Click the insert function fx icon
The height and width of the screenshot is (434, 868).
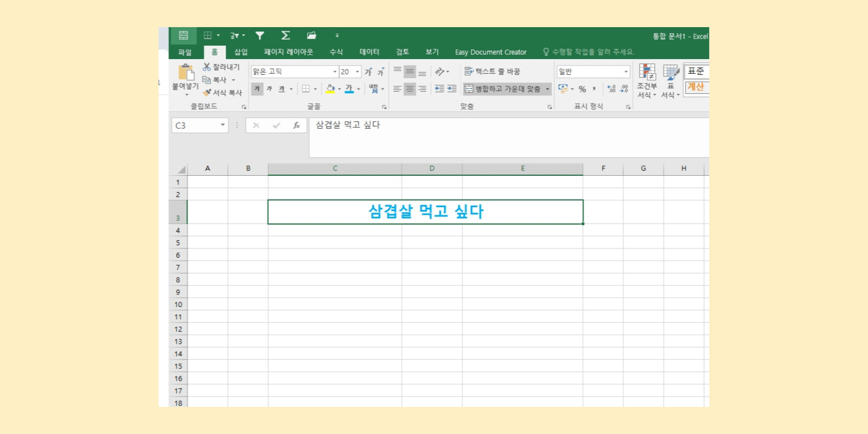[296, 125]
